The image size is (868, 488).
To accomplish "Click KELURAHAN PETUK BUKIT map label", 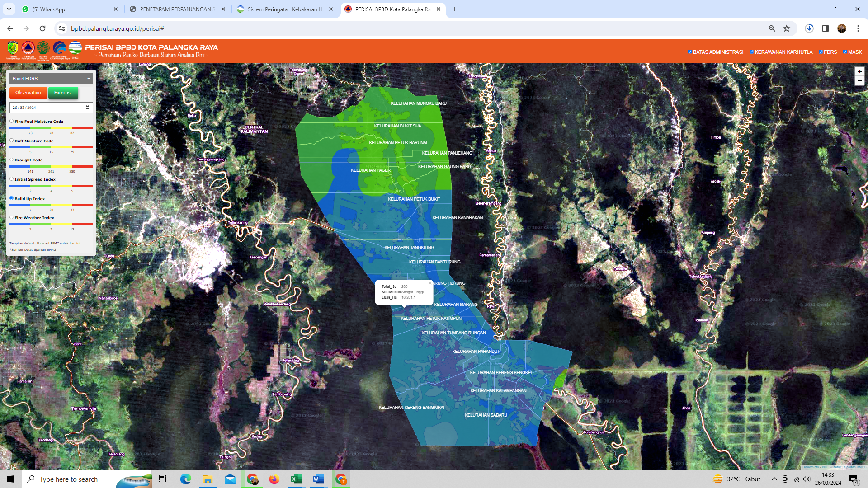I will tap(414, 199).
